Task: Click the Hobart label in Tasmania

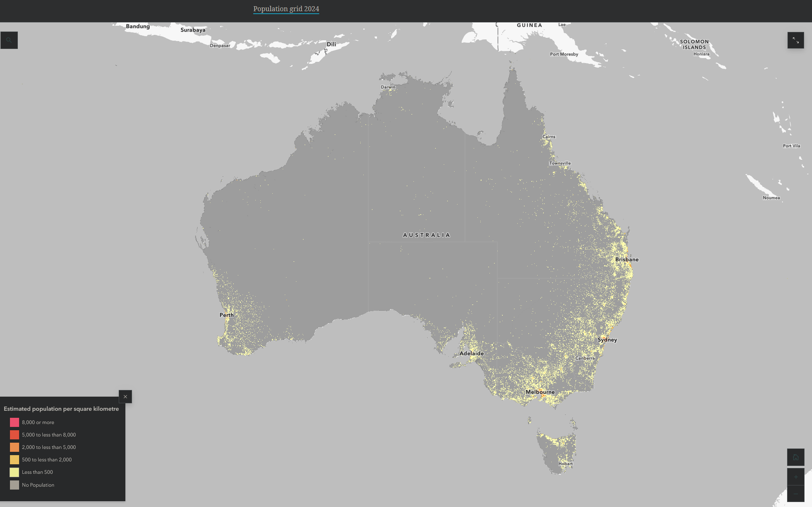Action: 565,464
